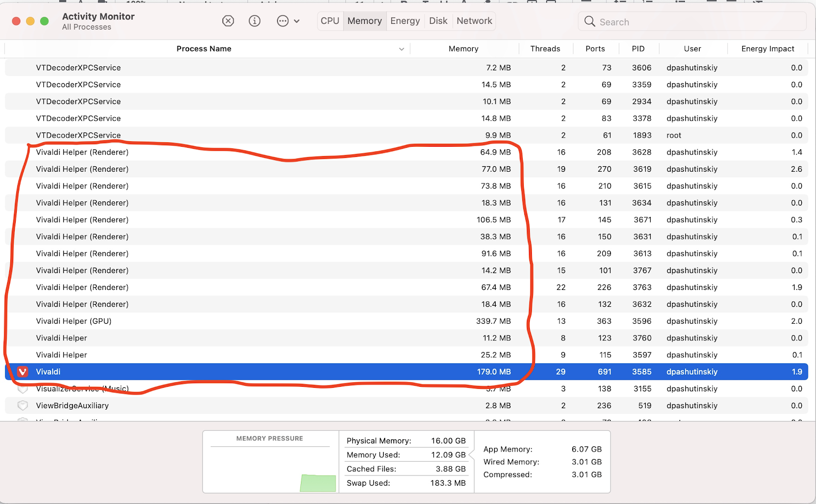Select VTDecoderXPCService row using 14.8 MB
Viewport: 816px width, 504px height.
tap(406, 118)
